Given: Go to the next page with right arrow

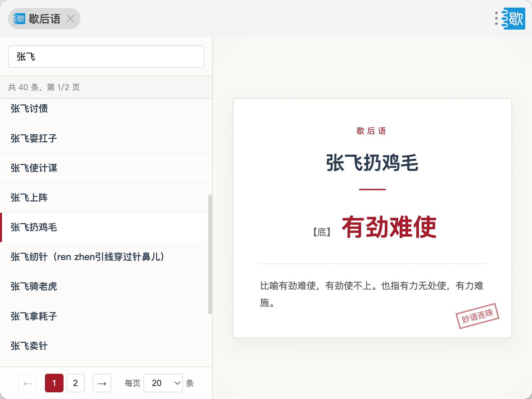Looking at the screenshot, I should coord(102,383).
